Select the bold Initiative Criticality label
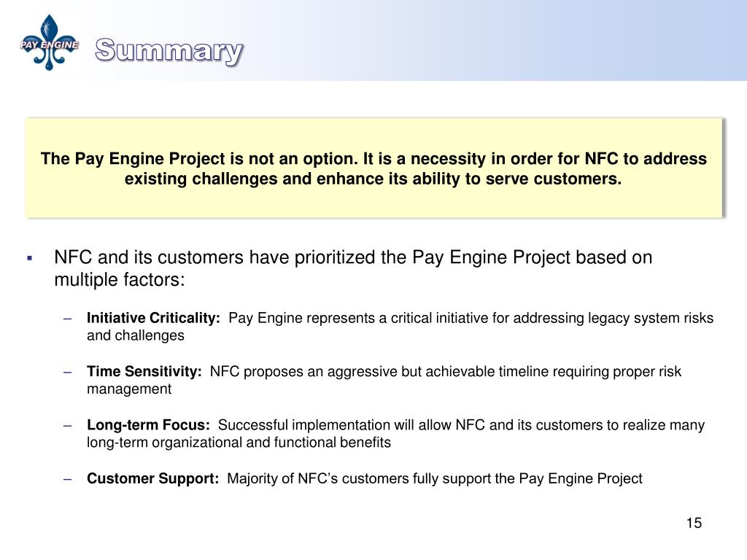The image size is (747, 560). [154, 318]
